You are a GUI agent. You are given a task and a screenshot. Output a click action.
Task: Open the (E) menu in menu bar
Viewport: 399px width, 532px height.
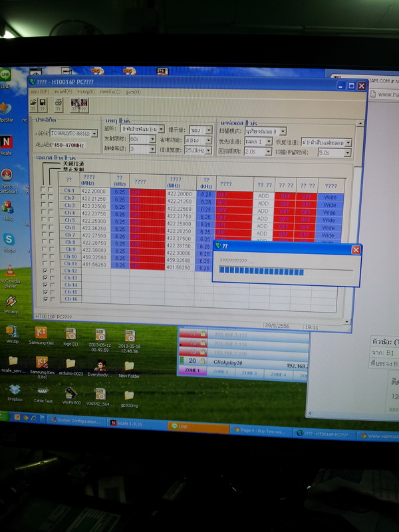click(x=86, y=92)
